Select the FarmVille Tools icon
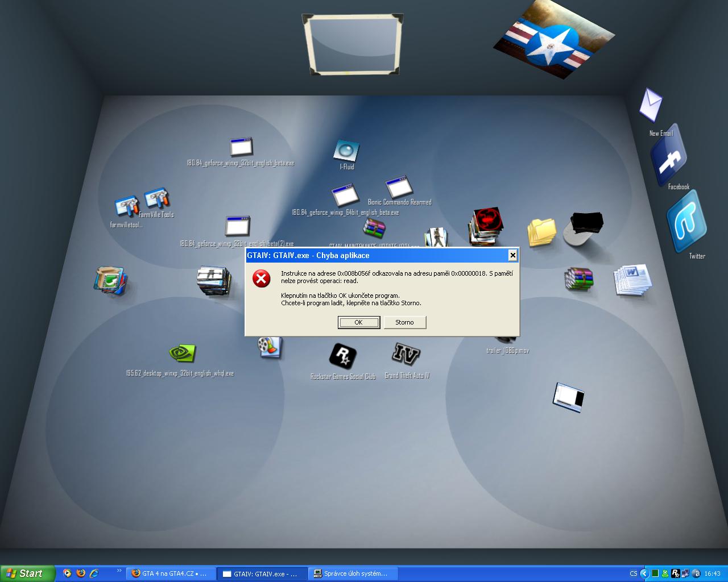The width and height of the screenshot is (728, 582). [x=157, y=199]
